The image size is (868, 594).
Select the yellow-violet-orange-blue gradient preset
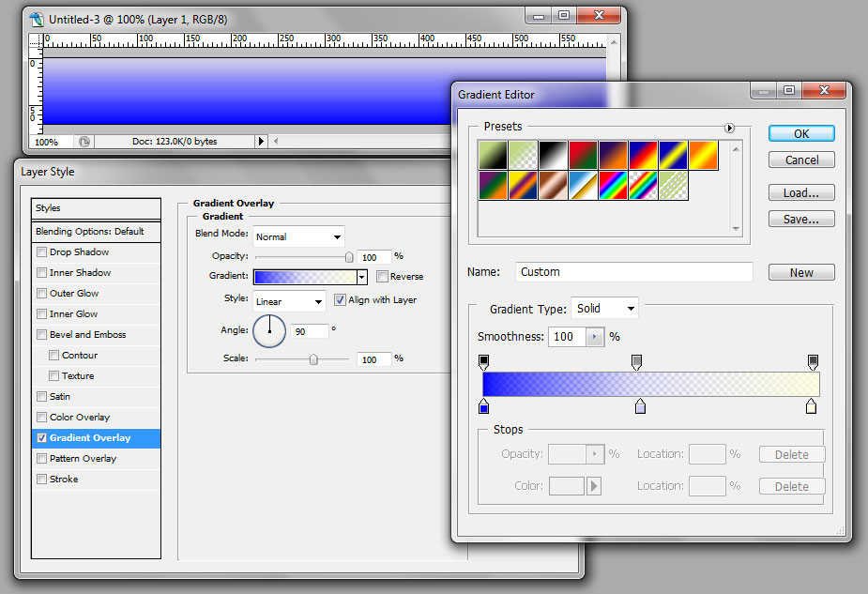pyautogui.click(x=523, y=185)
